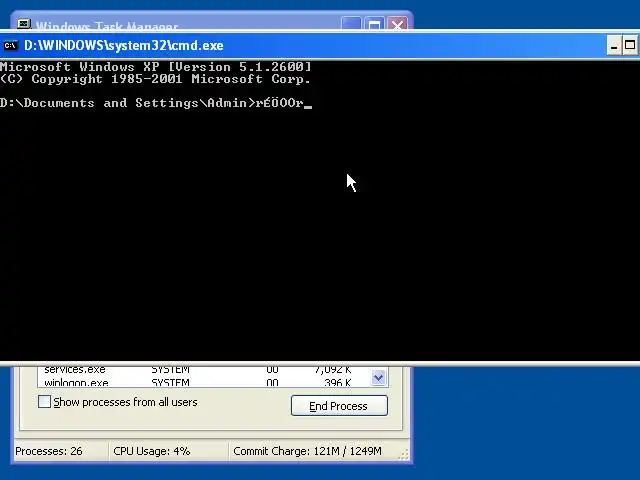640x480 pixels.
Task: Minimize the cmd.exe window
Action: [x=613, y=45]
